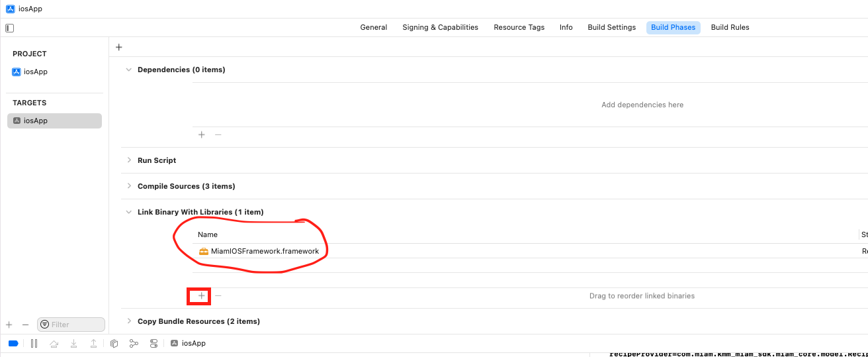Expand the Compile Sources phase
This screenshot has height=357, width=868.
[128, 186]
